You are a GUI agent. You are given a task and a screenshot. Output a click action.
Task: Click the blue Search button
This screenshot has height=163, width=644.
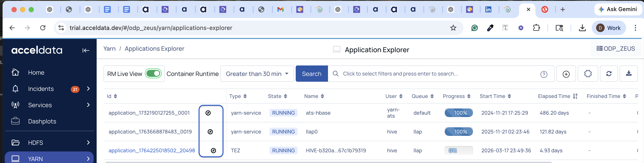point(311,74)
